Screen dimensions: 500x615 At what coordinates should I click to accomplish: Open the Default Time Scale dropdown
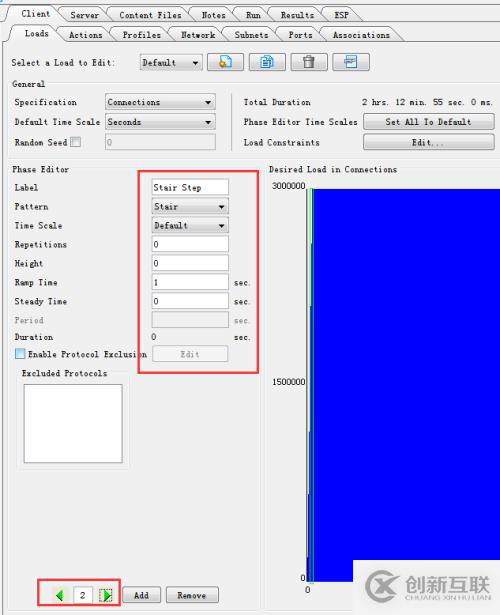(x=160, y=122)
